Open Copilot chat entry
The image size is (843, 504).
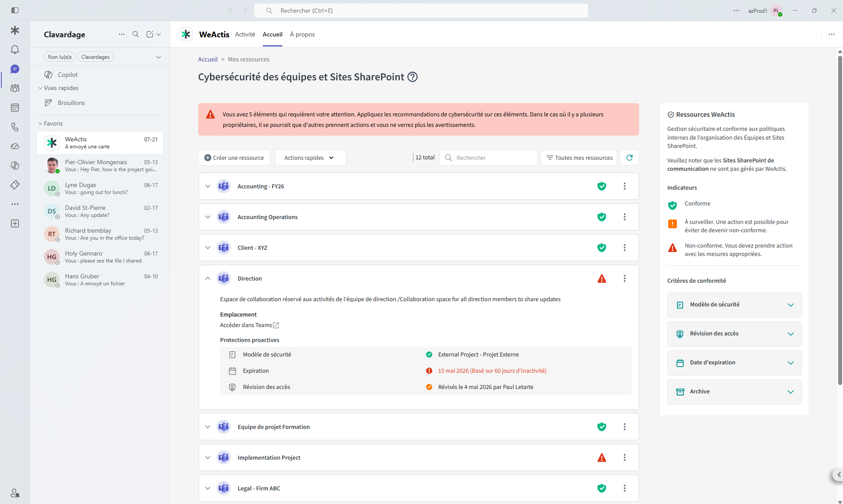click(100, 75)
